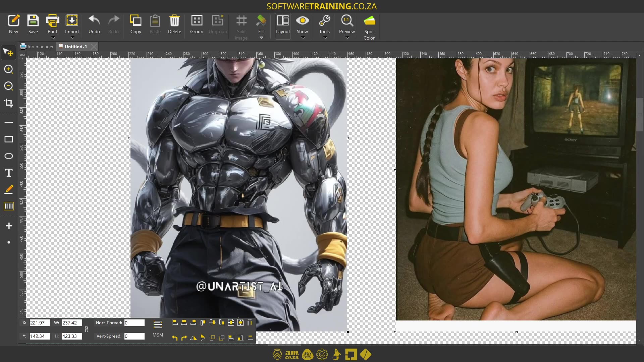Click the Tools wrench icon
This screenshot has height=362, width=644.
pyautogui.click(x=324, y=21)
